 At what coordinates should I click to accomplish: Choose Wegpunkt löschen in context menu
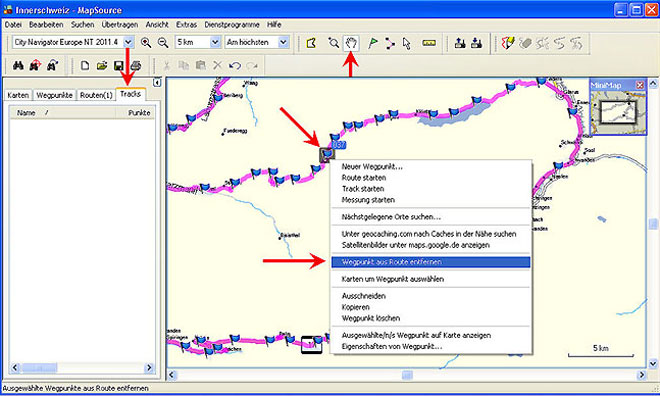coord(431,318)
